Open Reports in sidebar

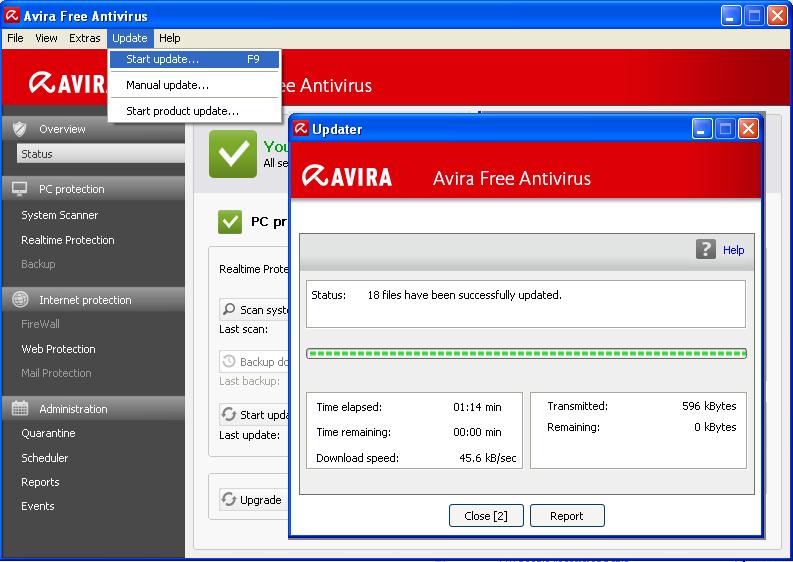[x=40, y=482]
